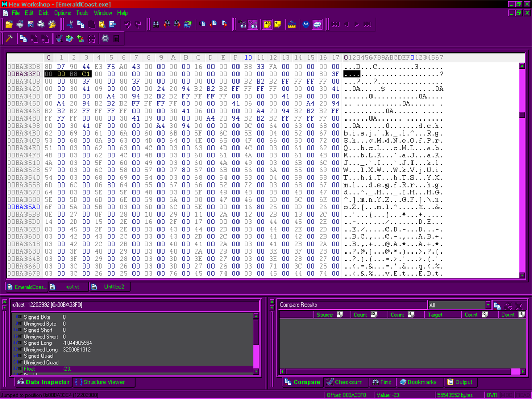Select the Compare tab
Screen dimensions: 532x399
click(x=302, y=382)
